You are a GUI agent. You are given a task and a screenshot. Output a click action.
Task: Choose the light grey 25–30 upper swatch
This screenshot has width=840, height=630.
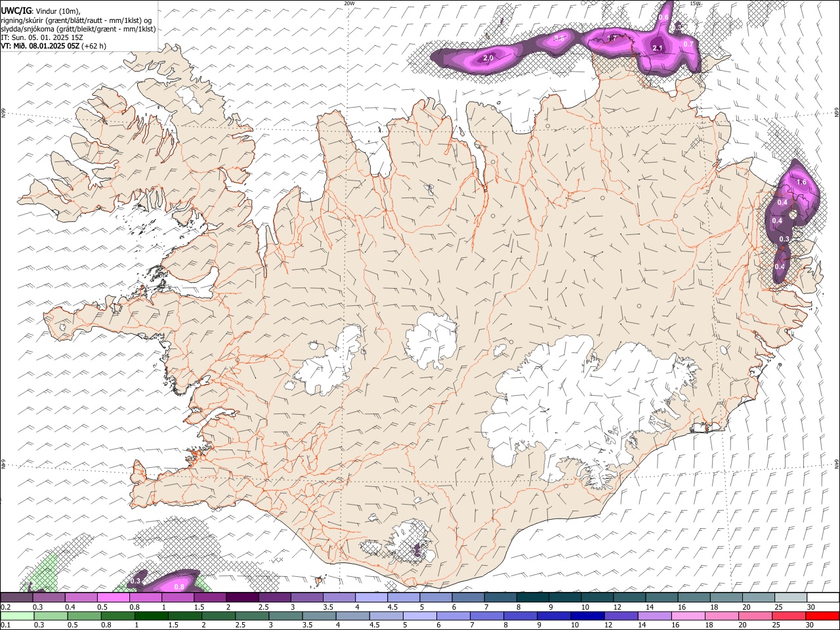(791, 598)
